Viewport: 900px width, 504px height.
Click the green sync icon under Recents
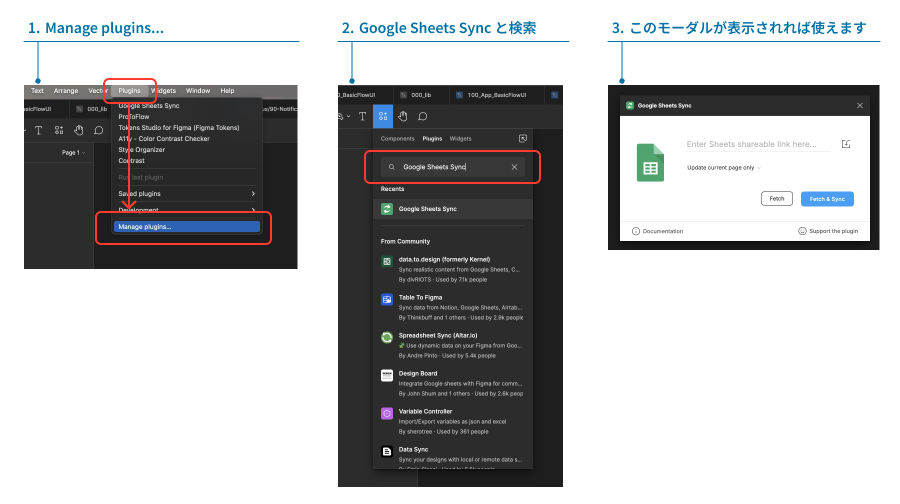[x=387, y=209]
